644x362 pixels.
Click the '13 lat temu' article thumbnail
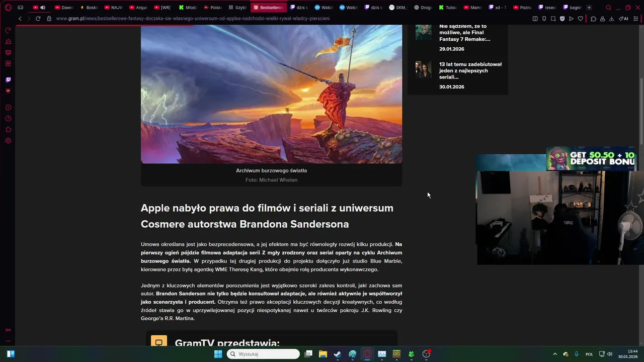click(423, 69)
